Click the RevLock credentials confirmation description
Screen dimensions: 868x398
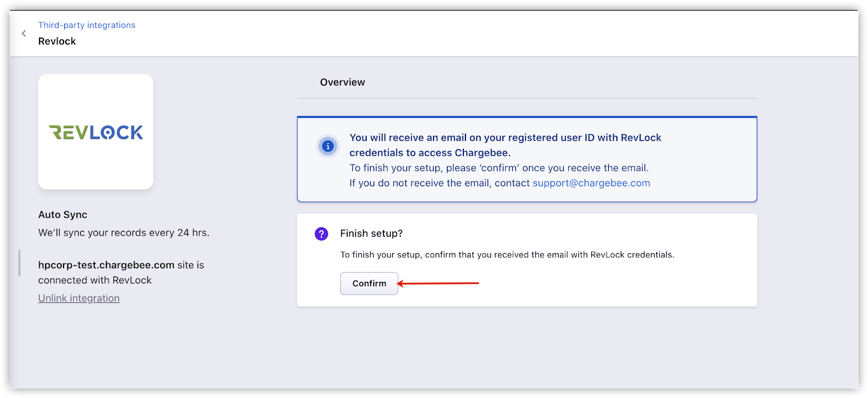(x=507, y=255)
